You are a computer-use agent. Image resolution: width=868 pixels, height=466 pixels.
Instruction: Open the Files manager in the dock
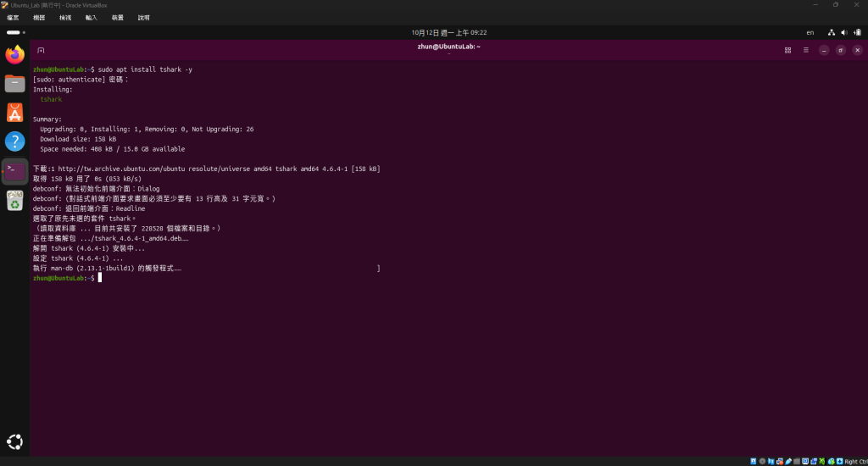15,84
